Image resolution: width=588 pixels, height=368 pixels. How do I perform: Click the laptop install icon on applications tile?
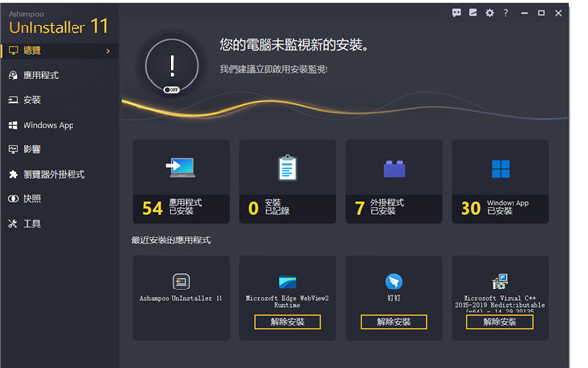coord(180,167)
